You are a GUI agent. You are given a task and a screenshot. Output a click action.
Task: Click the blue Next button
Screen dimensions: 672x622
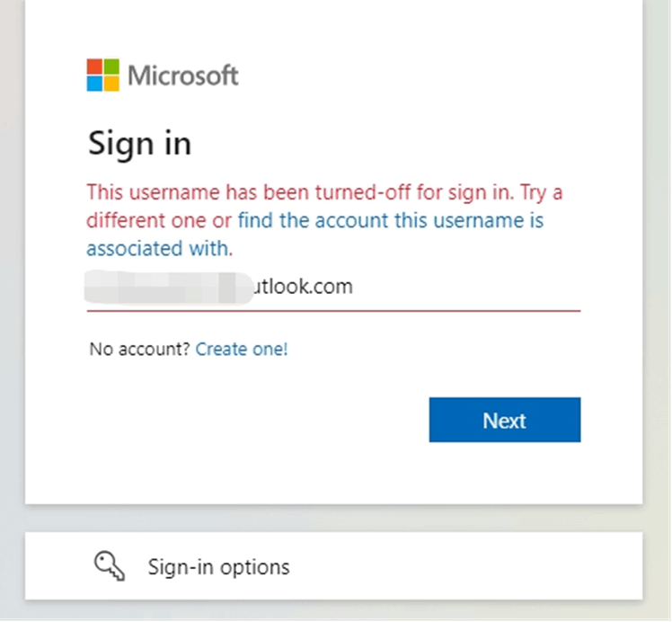click(x=505, y=420)
